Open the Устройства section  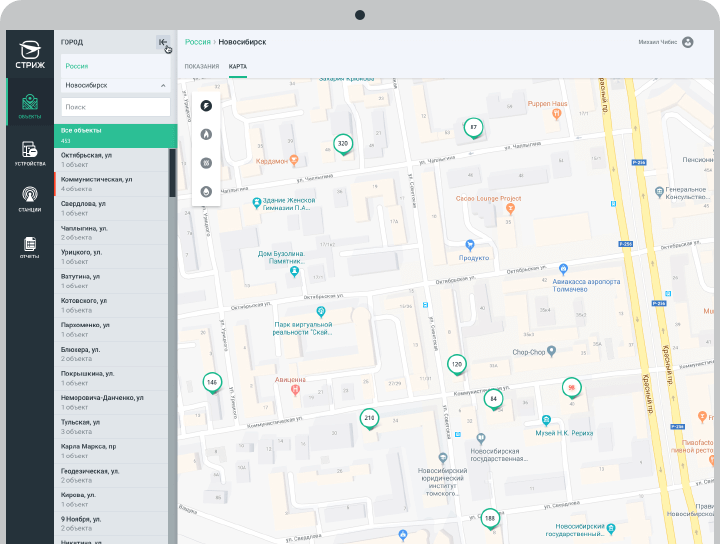[30, 154]
